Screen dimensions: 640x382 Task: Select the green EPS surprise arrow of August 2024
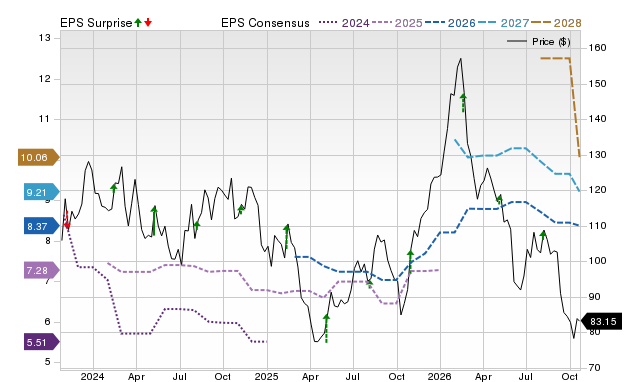pyautogui.click(x=197, y=225)
